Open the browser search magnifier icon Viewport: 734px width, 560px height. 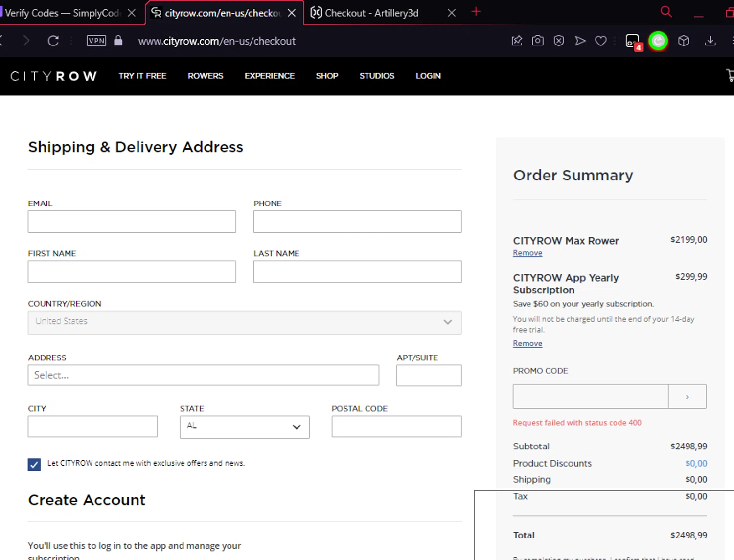[x=666, y=12]
